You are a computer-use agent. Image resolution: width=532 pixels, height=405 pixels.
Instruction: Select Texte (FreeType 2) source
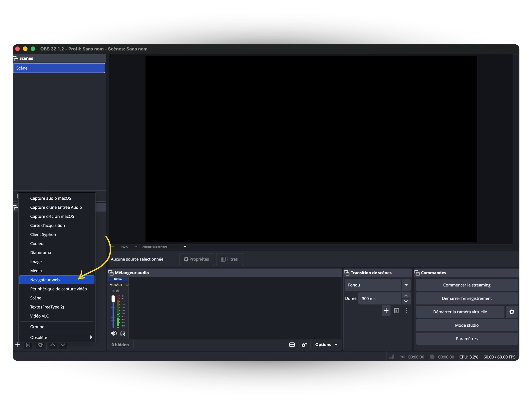click(x=57, y=307)
